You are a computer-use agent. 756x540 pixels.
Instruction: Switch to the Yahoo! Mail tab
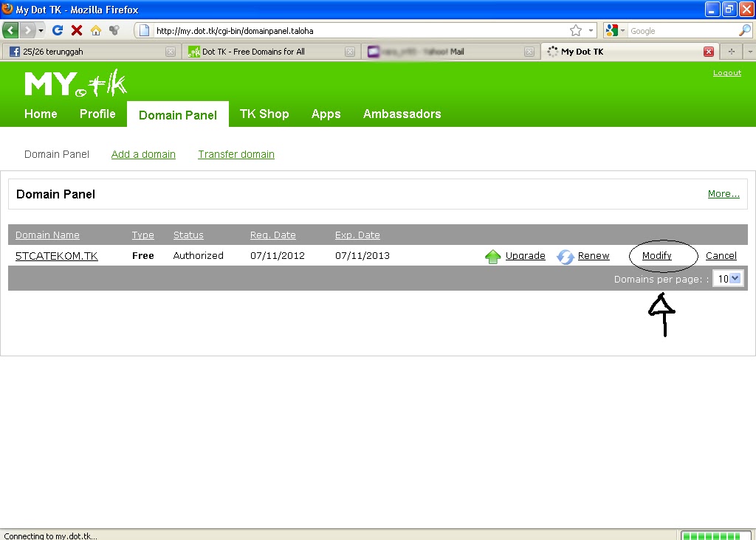coord(451,52)
